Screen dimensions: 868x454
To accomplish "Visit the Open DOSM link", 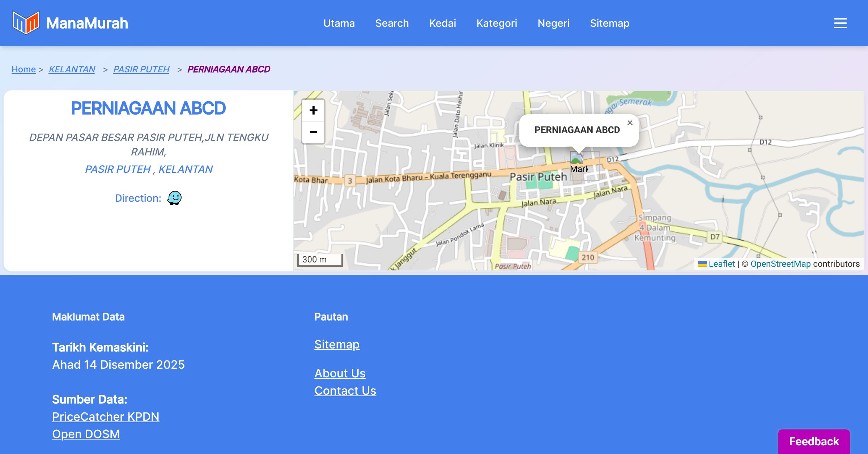I will coord(86,434).
